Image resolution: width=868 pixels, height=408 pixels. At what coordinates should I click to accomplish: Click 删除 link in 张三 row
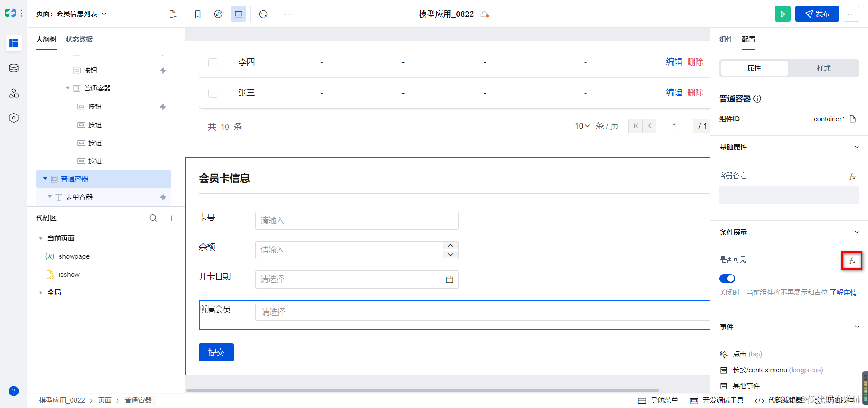695,93
